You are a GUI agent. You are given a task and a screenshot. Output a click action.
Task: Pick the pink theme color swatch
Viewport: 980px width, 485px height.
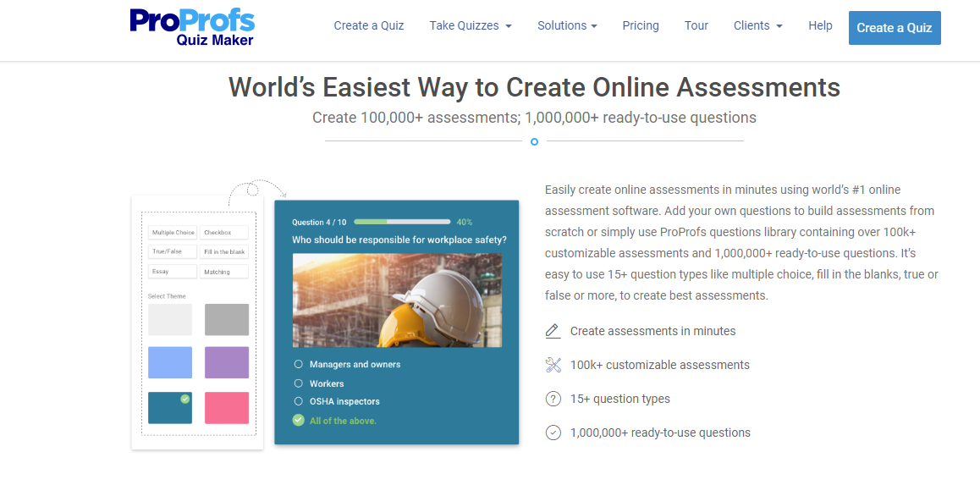click(227, 408)
